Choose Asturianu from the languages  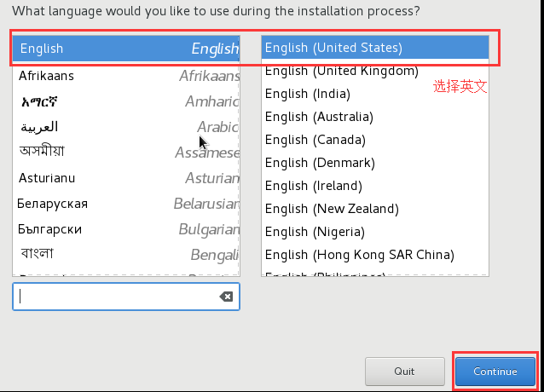coord(126,178)
